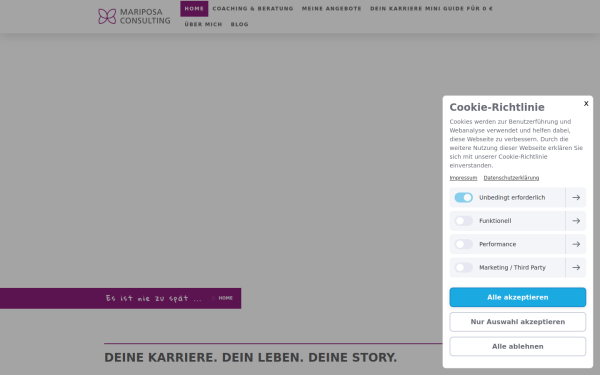Open Meine Angebote menu item

331,8
